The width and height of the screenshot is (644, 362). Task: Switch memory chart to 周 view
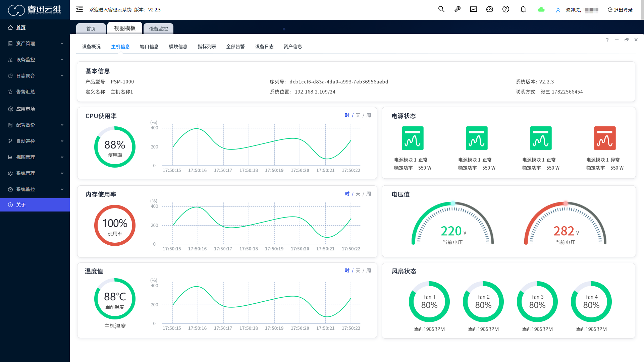coord(369,194)
